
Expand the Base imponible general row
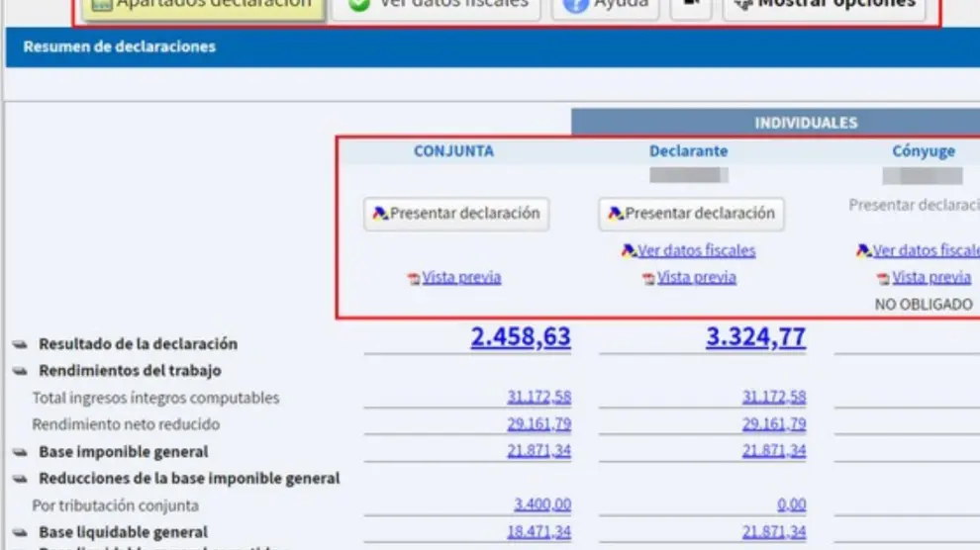(20, 452)
